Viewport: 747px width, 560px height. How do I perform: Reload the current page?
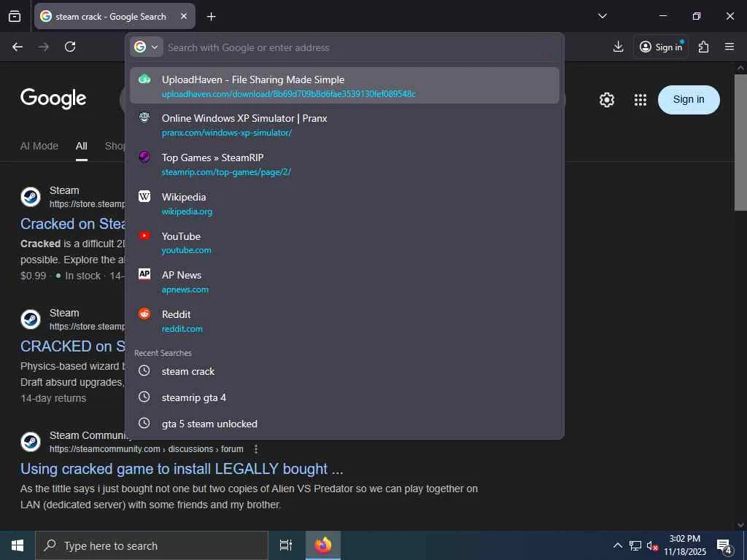pos(70,47)
